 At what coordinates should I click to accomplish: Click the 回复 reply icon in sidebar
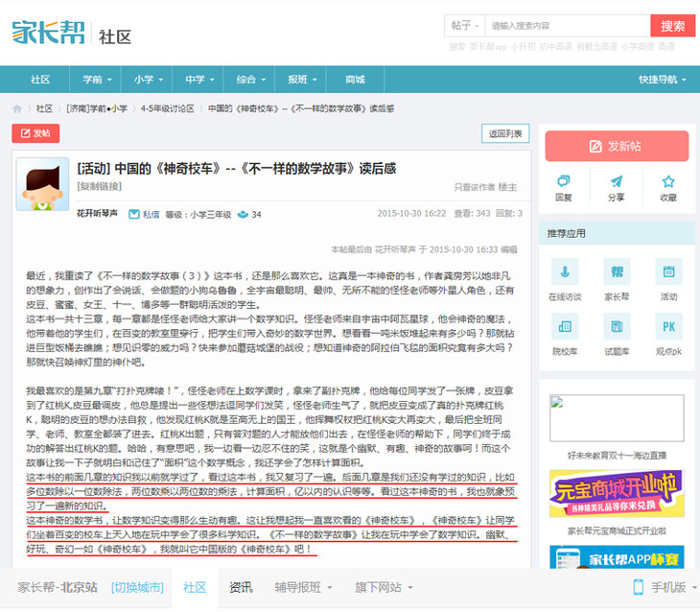click(564, 181)
